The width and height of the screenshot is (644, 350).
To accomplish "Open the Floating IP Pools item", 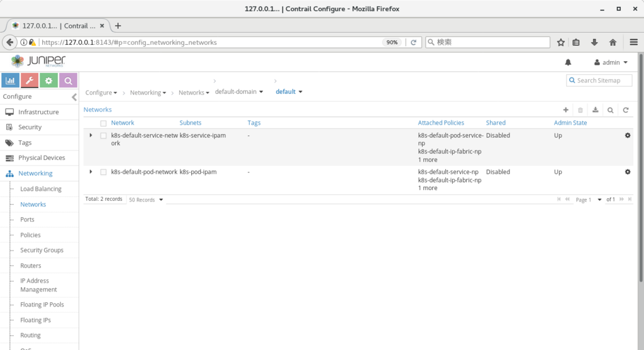I will (42, 305).
